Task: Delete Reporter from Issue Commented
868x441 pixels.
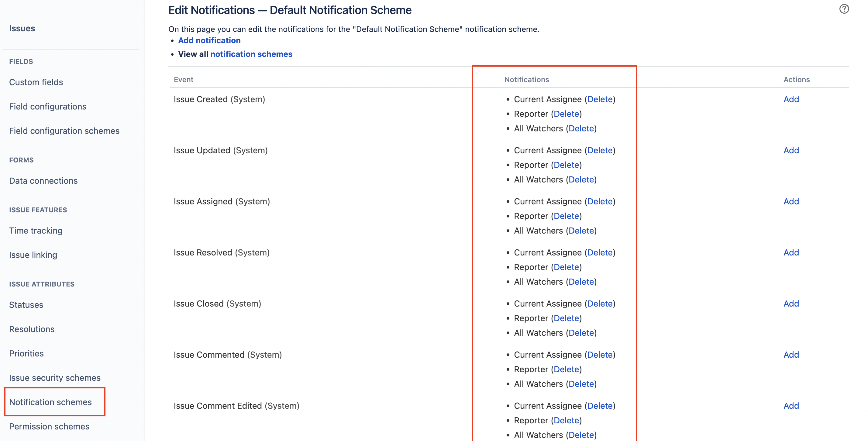Action: tap(567, 370)
